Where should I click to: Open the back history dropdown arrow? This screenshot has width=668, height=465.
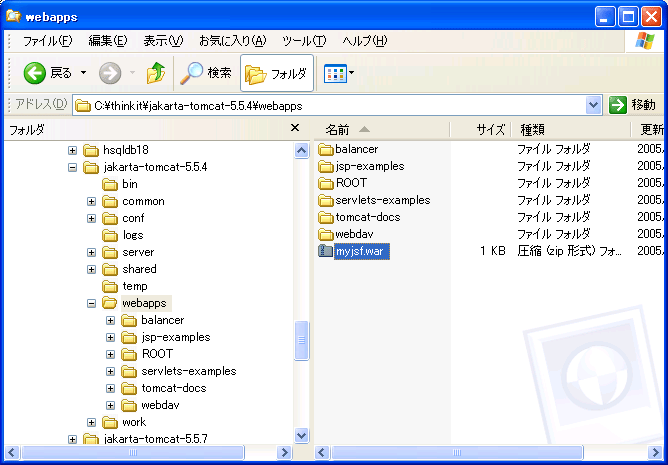[x=84, y=73]
